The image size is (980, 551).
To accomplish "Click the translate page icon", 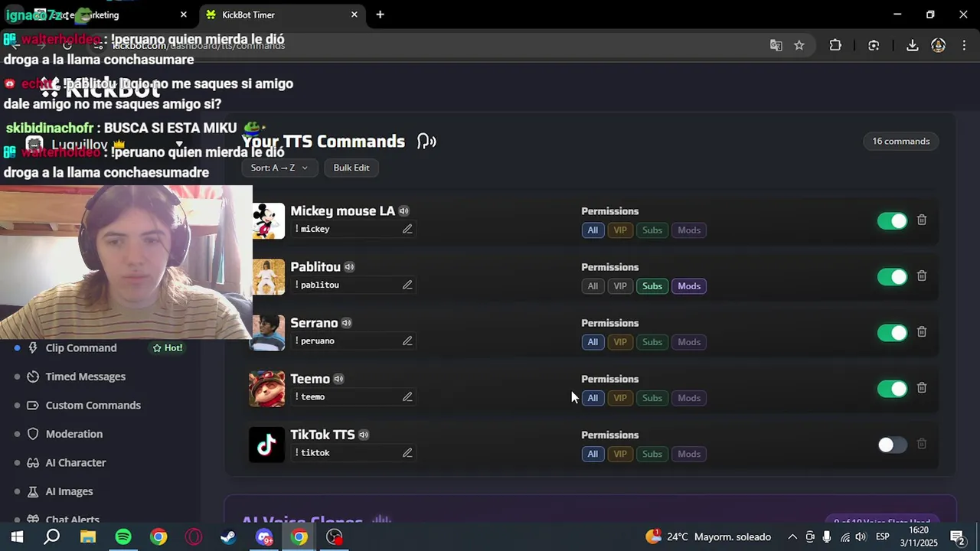I will [776, 45].
